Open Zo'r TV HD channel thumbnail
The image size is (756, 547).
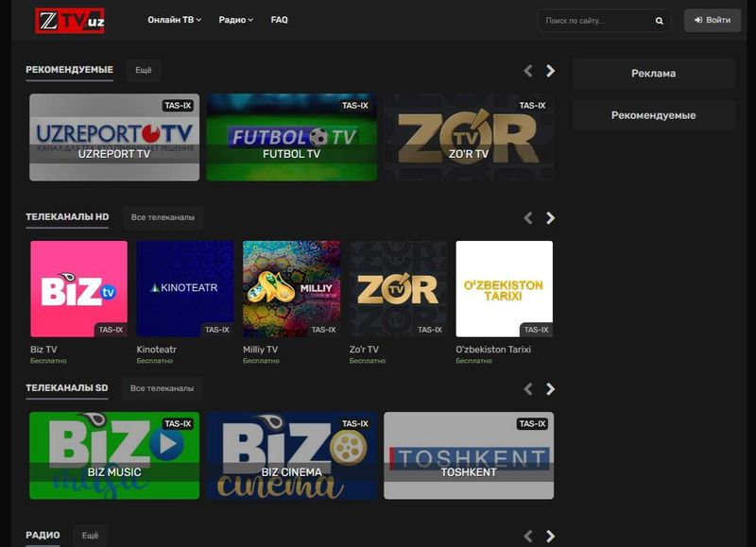[398, 289]
